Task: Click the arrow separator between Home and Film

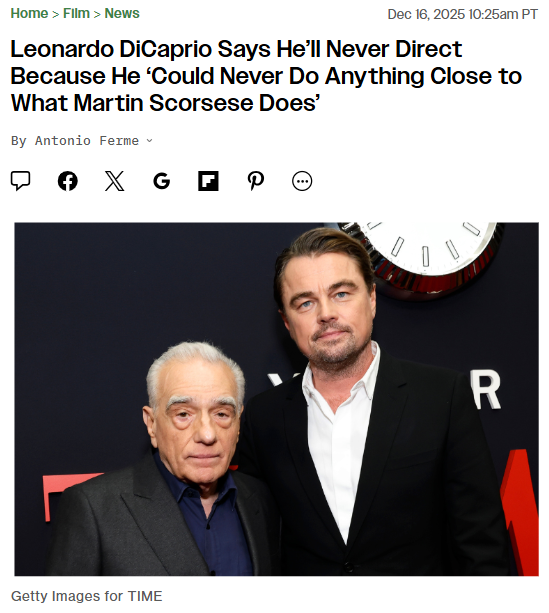Action: point(56,14)
